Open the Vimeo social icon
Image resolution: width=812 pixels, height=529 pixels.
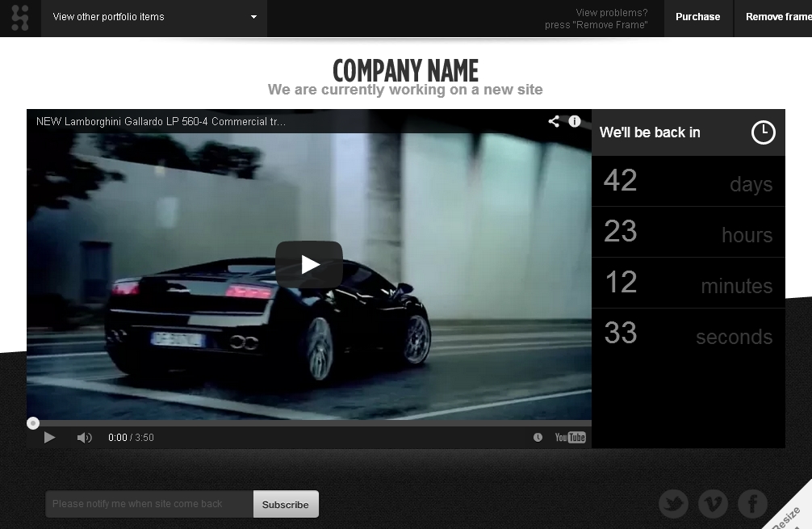point(713,504)
